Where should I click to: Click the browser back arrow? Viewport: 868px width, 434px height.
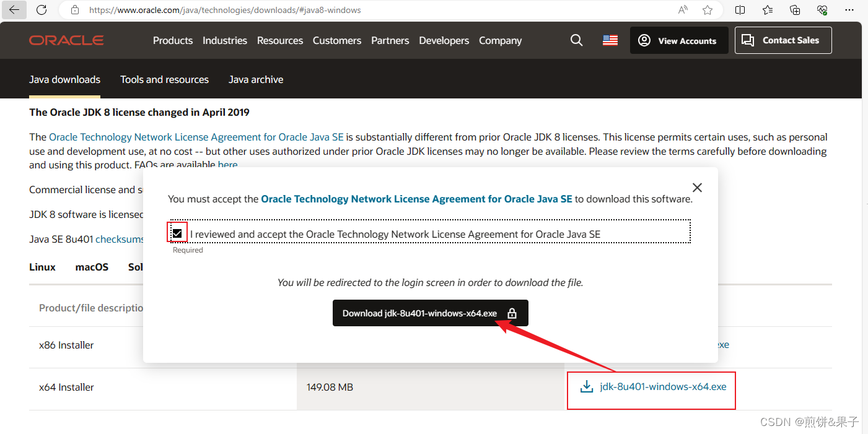[14, 10]
